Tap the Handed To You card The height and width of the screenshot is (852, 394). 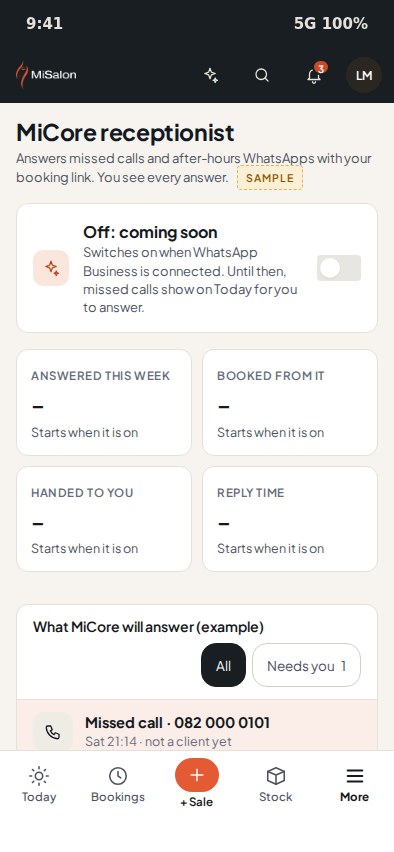click(104, 519)
